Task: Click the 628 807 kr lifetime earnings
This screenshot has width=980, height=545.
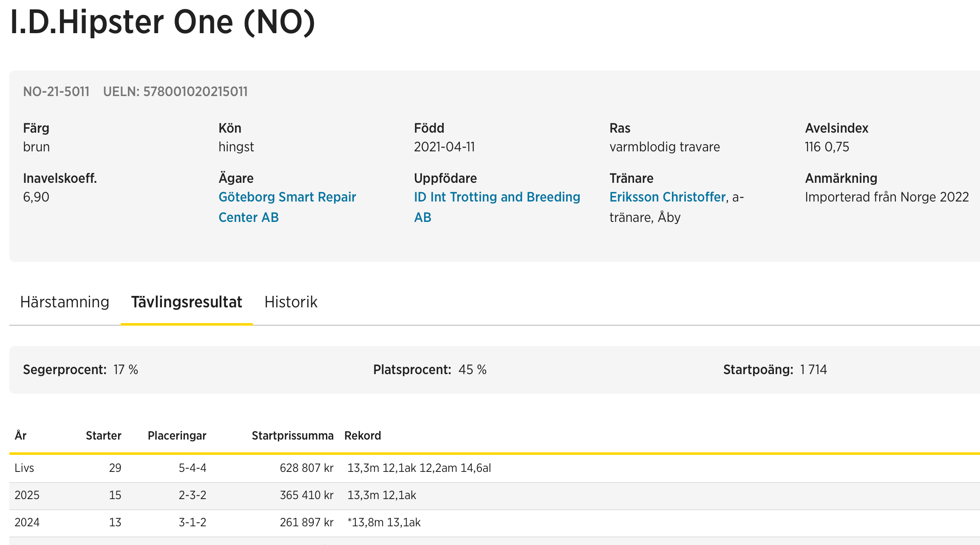Action: pyautogui.click(x=306, y=468)
